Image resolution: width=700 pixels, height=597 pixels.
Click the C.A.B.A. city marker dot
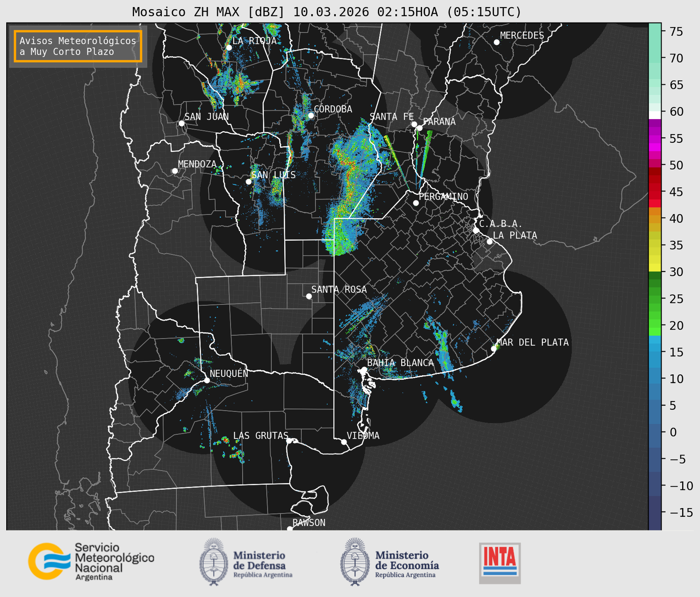coord(476,230)
